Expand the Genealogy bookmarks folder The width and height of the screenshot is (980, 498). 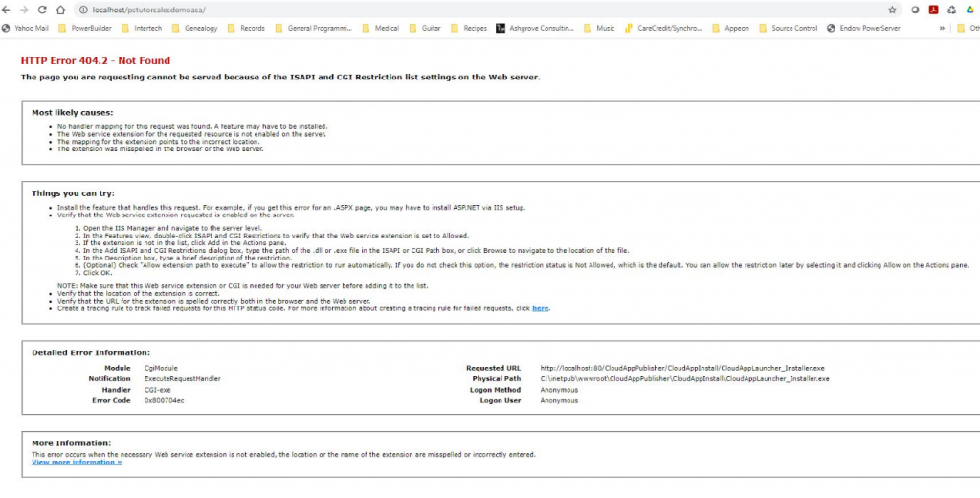[x=194, y=28]
